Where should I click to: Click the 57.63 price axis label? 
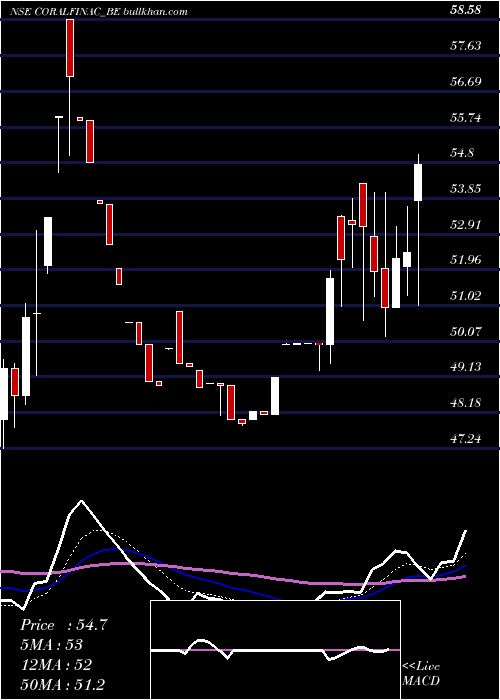(466, 46)
